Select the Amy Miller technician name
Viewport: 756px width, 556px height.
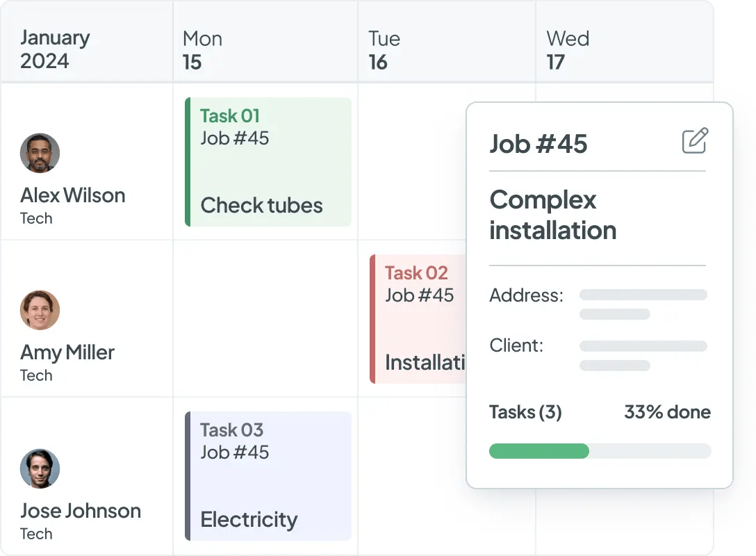67,352
